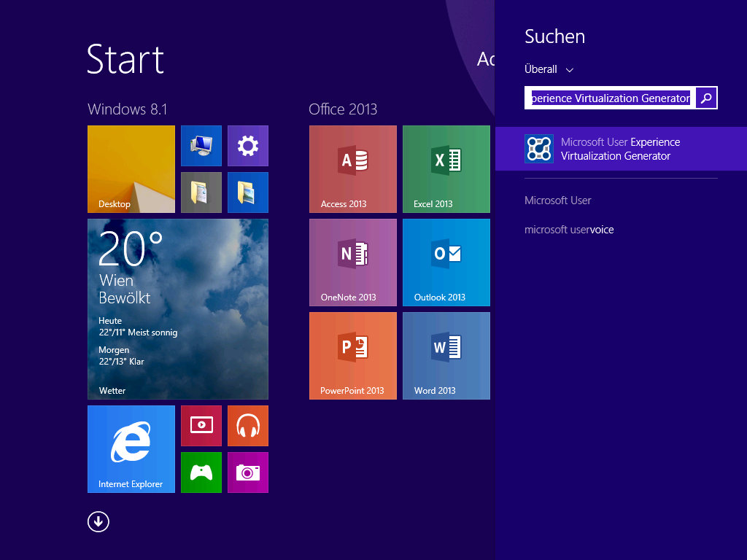Open the Camera app tile
Image resolution: width=747 pixels, height=560 pixels.
click(248, 472)
